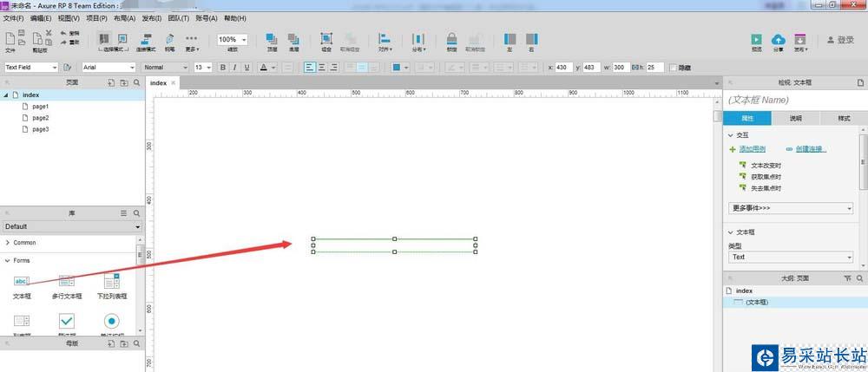
Task: Click filter icon in outline panel
Action: 847,279
